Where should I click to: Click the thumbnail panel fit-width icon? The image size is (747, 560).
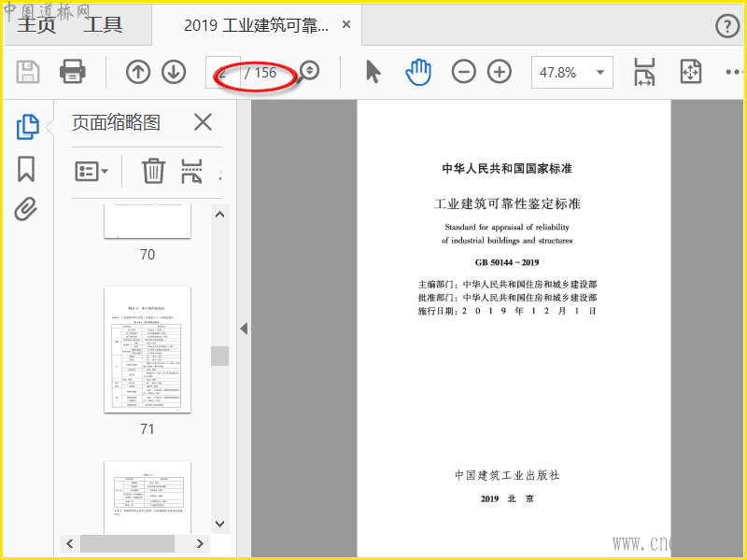191,171
